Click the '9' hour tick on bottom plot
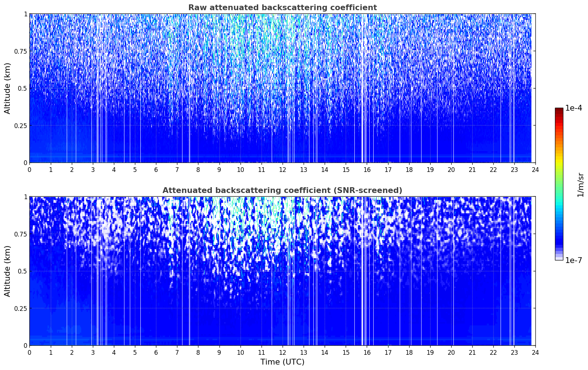The image size is (588, 370). click(x=219, y=352)
